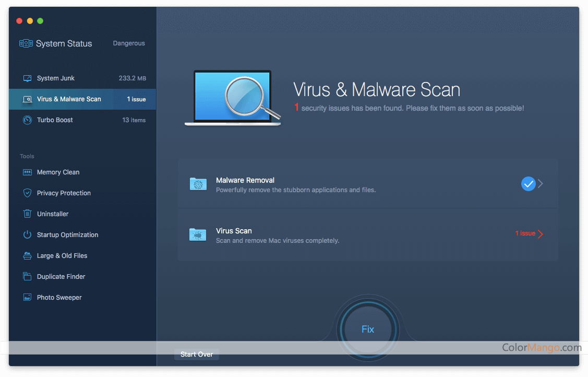Click the Start Over button
Viewport: 588px width, 377px height.
click(197, 355)
